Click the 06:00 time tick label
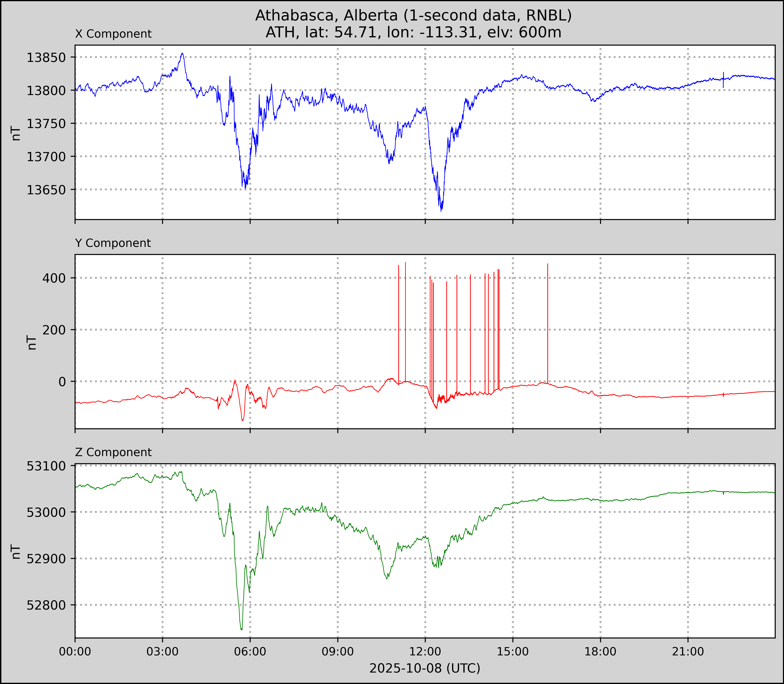784x684 pixels. (250, 652)
